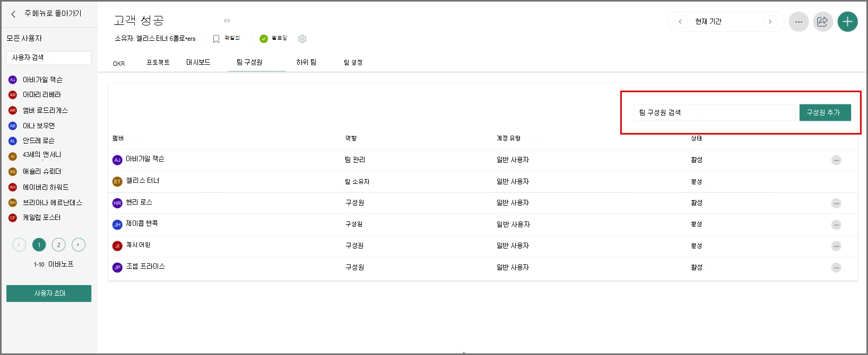Click member name 제시 어윈 in table
The width and height of the screenshot is (868, 355).
138,245
